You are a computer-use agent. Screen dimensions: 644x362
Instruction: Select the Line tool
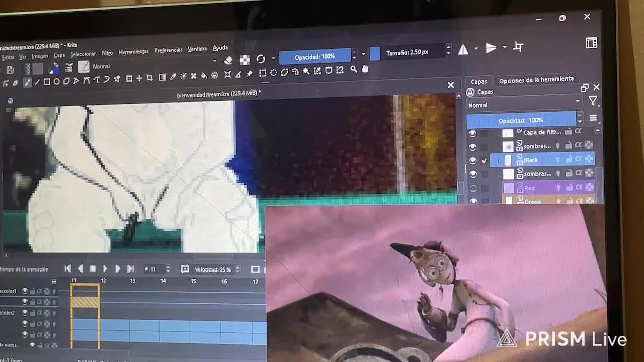tap(37, 82)
